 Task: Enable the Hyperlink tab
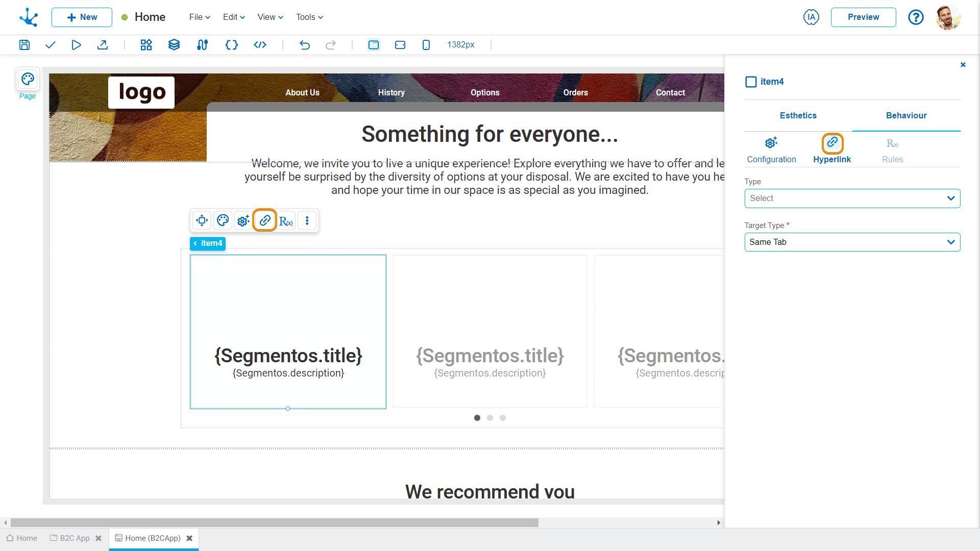pos(832,148)
